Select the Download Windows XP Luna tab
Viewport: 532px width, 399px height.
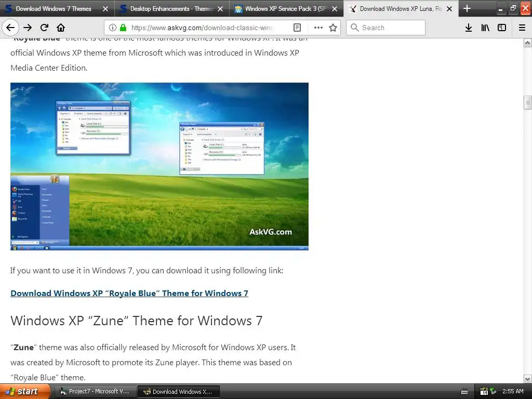pyautogui.click(x=401, y=9)
